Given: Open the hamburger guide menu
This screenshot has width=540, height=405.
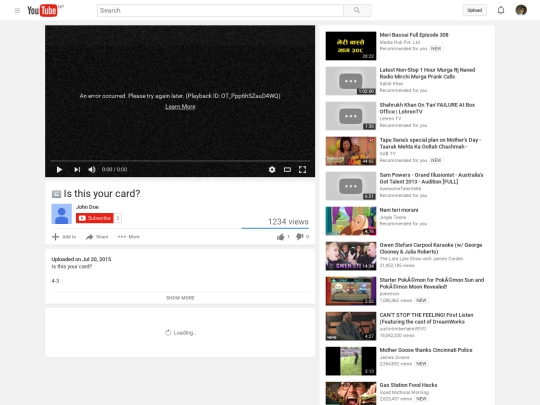Looking at the screenshot, I should pos(17,11).
